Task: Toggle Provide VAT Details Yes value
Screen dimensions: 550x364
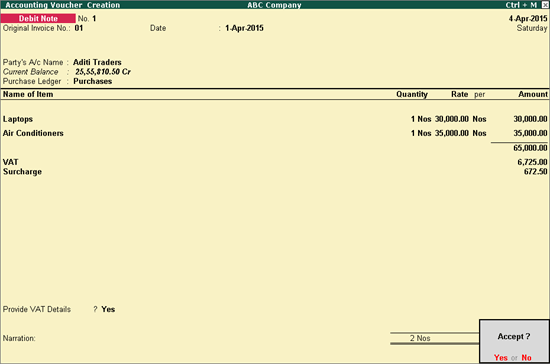Action: (108, 309)
